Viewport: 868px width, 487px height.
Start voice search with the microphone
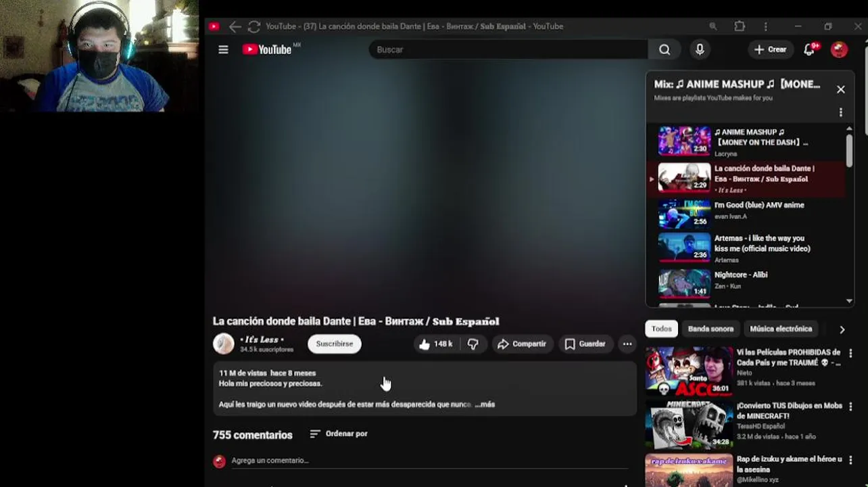pyautogui.click(x=700, y=49)
